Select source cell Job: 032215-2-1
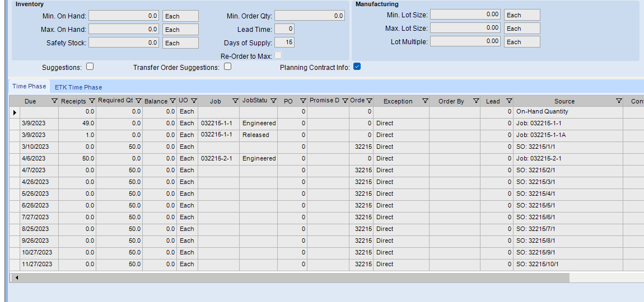 (x=568, y=158)
